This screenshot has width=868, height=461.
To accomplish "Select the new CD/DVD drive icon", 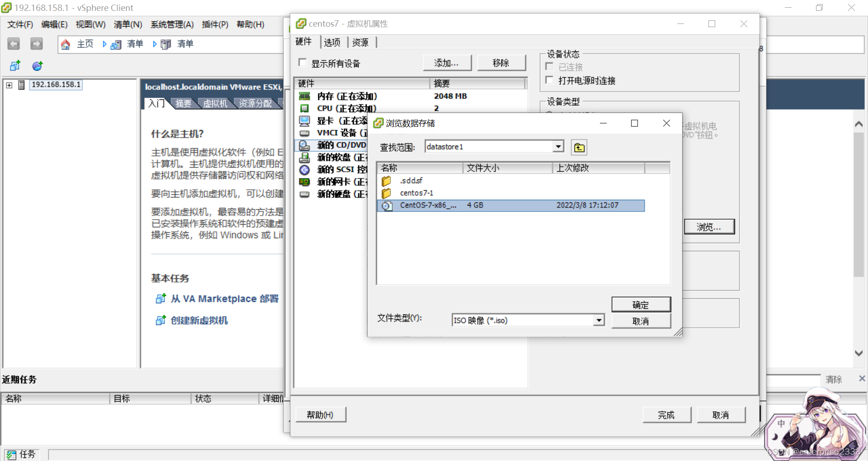I will click(x=305, y=145).
